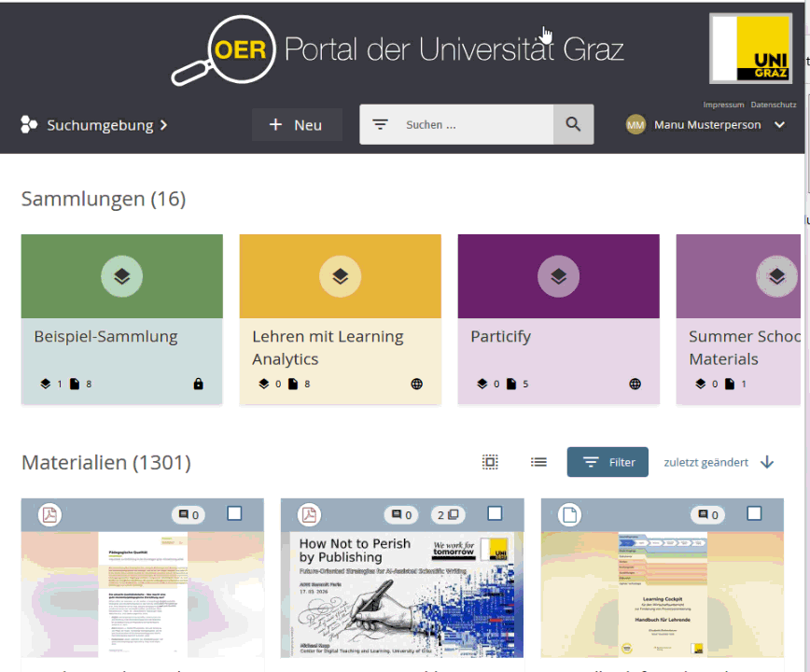Switch to list view for Materialien
The height and width of the screenshot is (672, 810).
(538, 461)
